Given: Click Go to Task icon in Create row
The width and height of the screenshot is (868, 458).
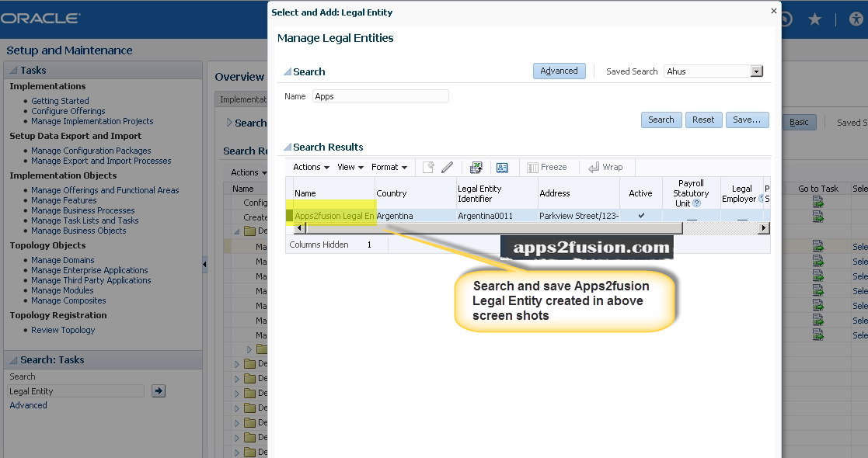Looking at the screenshot, I should [x=817, y=217].
